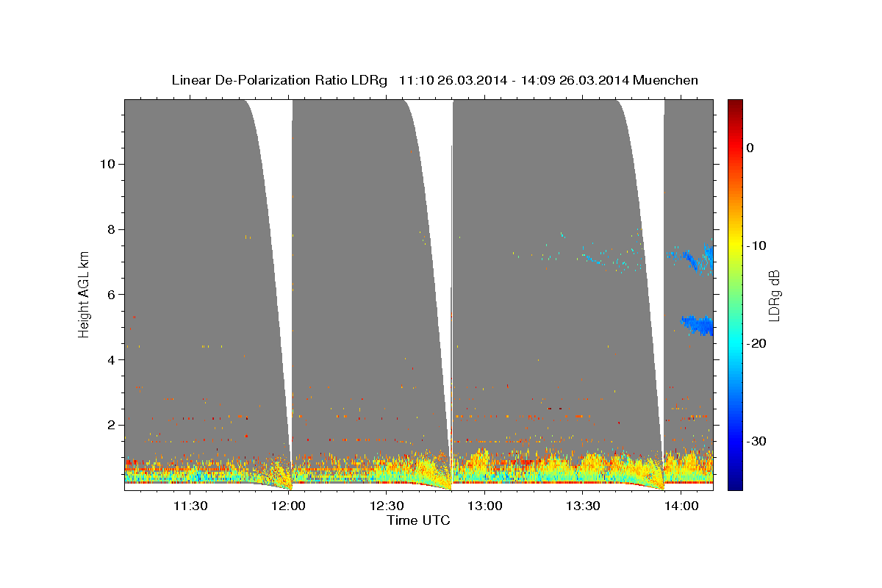Click the 'Time UTC' axis label

(x=418, y=520)
